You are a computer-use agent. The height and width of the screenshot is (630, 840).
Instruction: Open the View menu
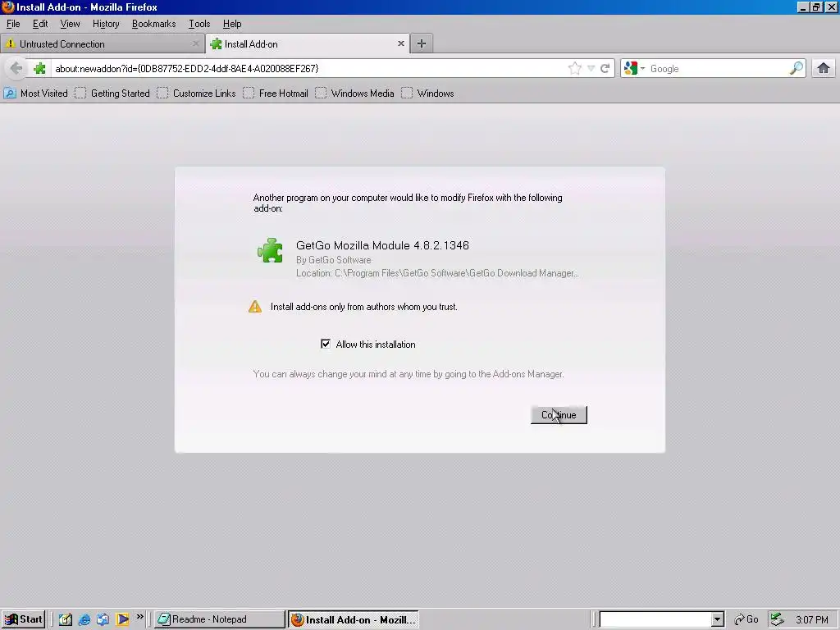[x=70, y=24]
